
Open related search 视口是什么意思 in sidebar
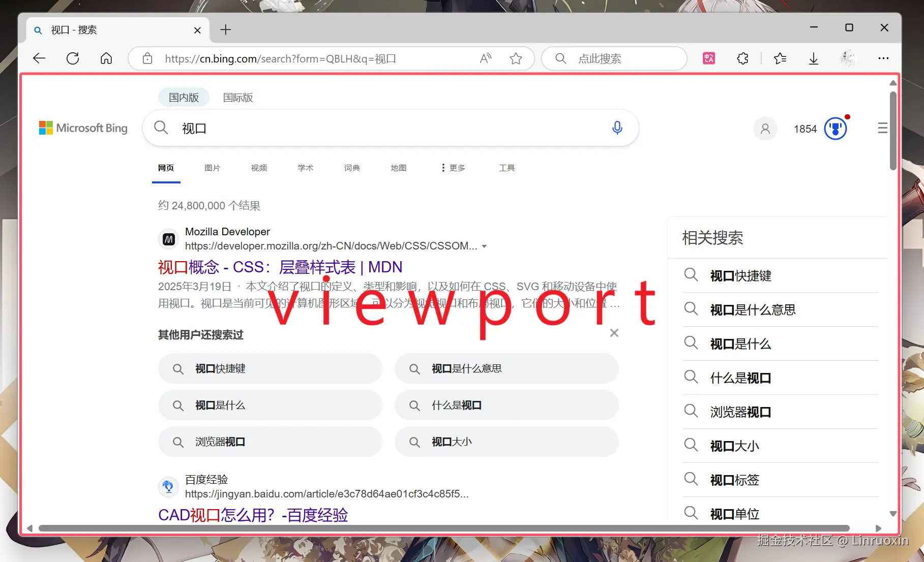(x=781, y=310)
